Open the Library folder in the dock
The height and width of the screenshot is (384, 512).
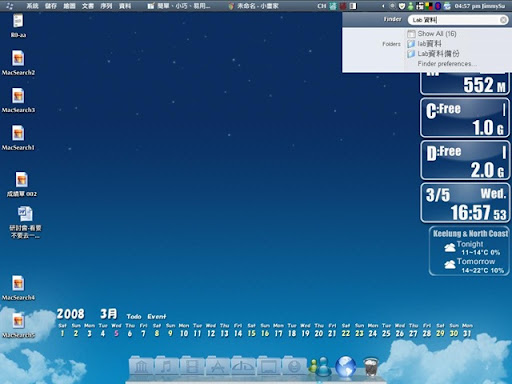[x=141, y=367]
